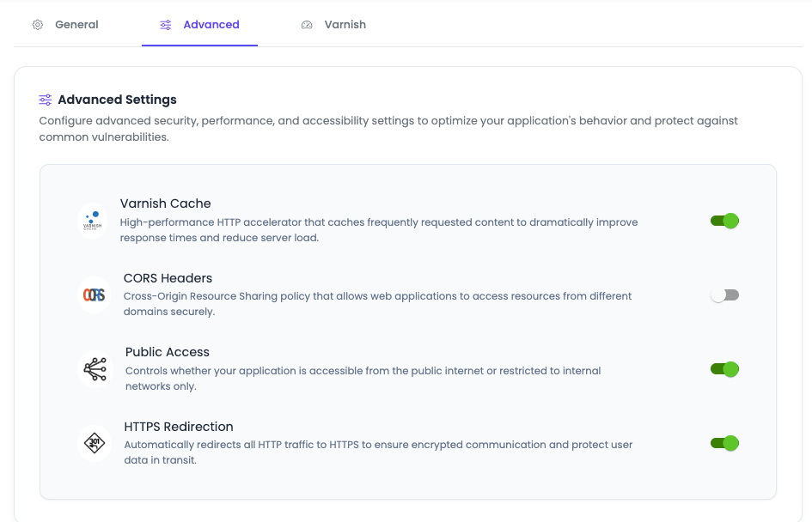Screen dimensions: 812x522
Task: Click the Varnish Cache logo icon
Action: tap(93, 220)
